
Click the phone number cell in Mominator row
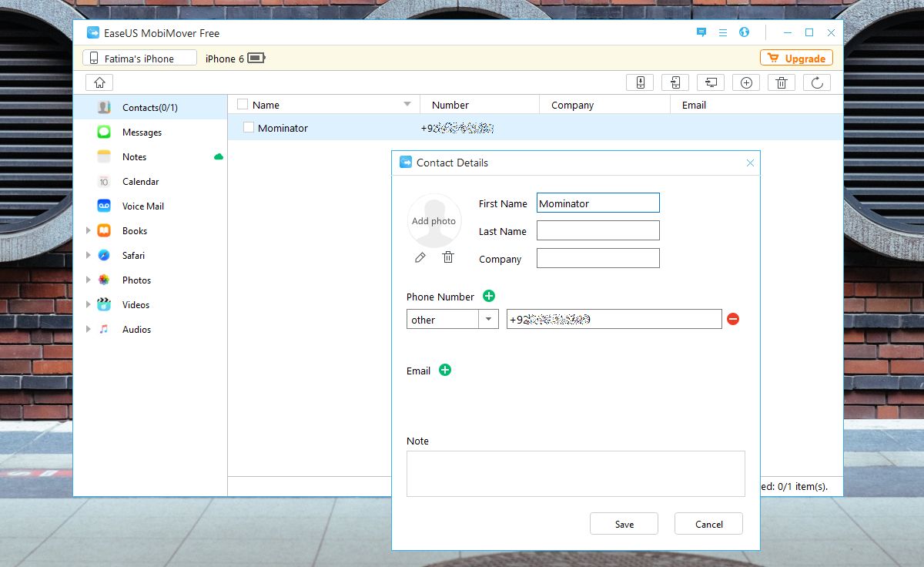click(x=457, y=128)
